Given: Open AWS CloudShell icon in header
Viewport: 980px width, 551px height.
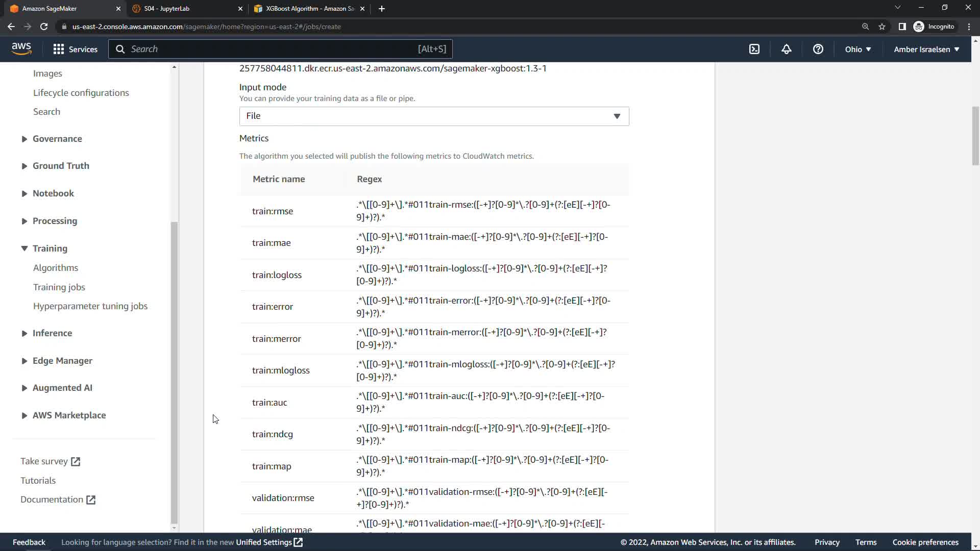Looking at the screenshot, I should 754,49.
